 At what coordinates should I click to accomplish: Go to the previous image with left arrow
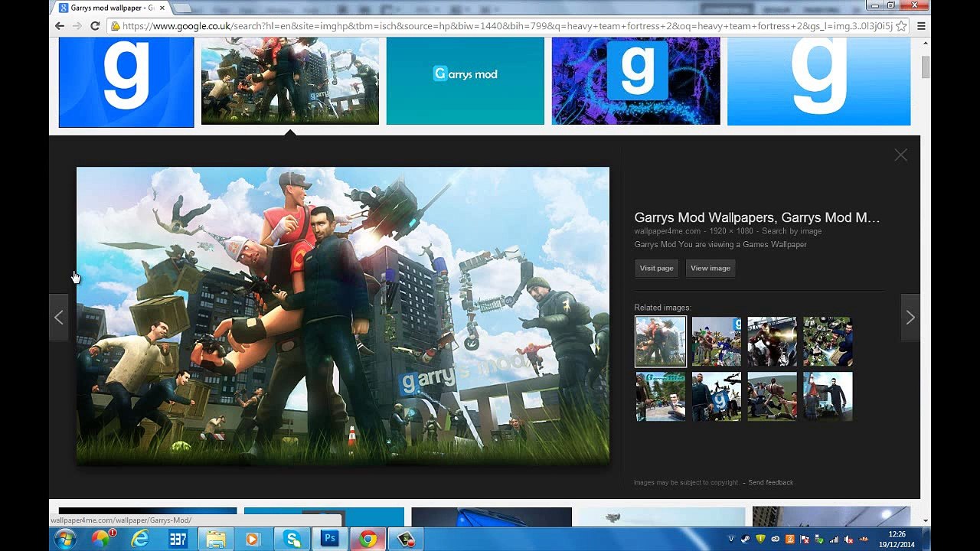(59, 318)
